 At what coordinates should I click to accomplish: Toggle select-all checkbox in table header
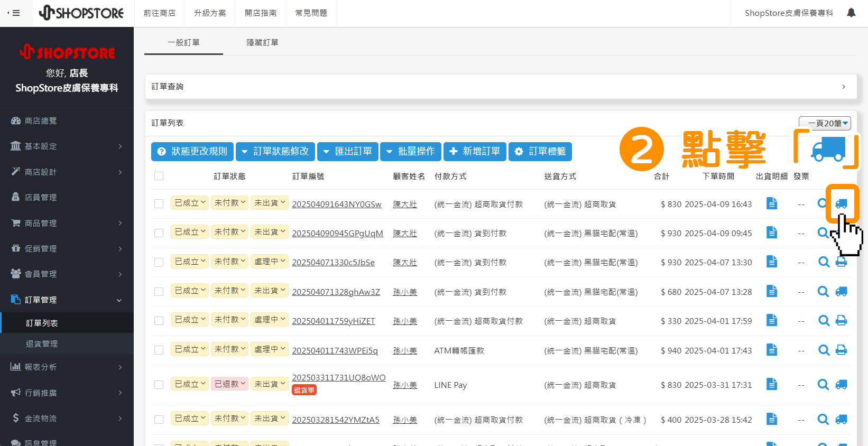(x=159, y=176)
